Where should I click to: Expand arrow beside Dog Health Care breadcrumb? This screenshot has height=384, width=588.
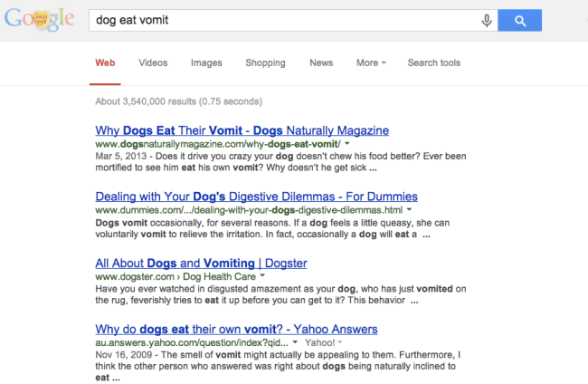262,275
